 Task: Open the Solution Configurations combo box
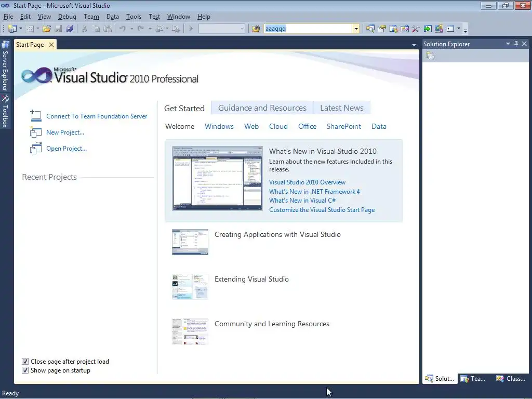coord(221,29)
